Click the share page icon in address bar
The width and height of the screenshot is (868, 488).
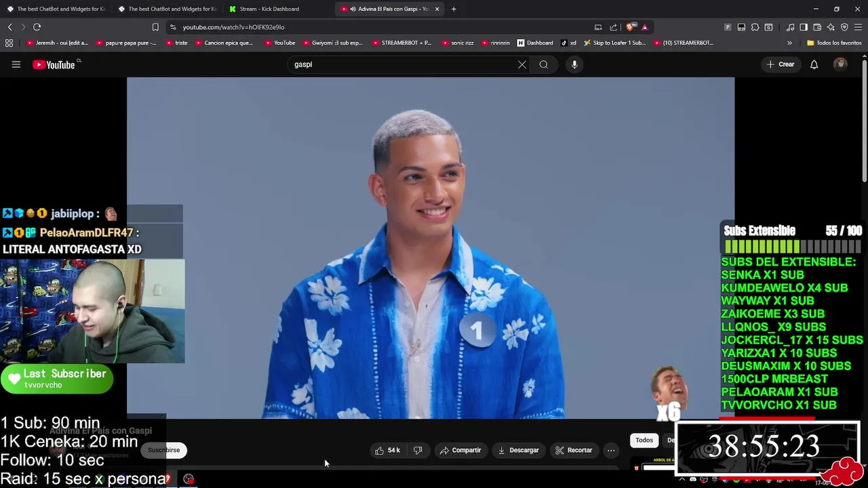click(x=614, y=27)
